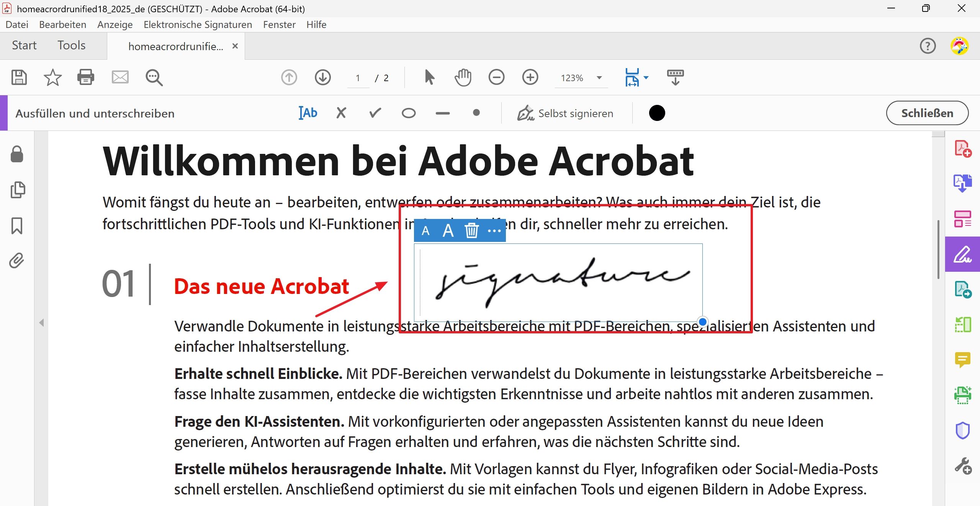
Task: Open the wrench More Tools icon
Action: coord(962,466)
